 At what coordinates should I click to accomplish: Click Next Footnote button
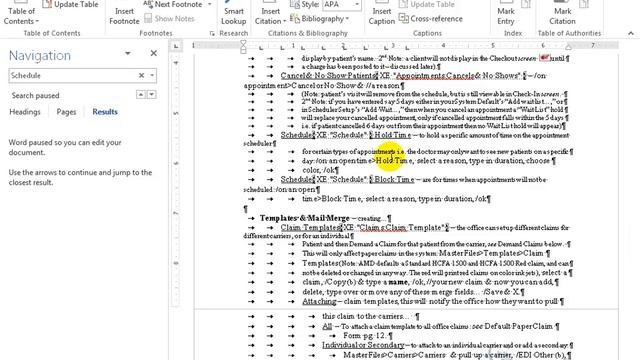coord(173,4)
